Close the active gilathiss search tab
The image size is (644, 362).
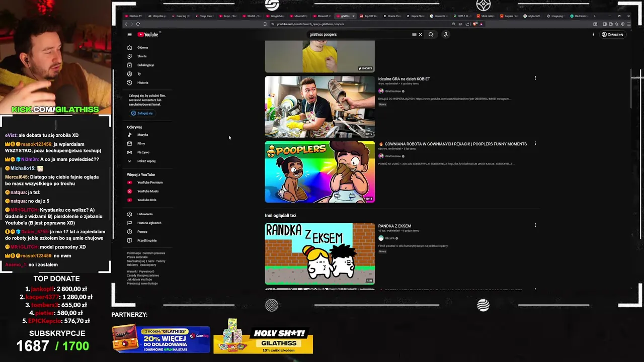tap(353, 16)
